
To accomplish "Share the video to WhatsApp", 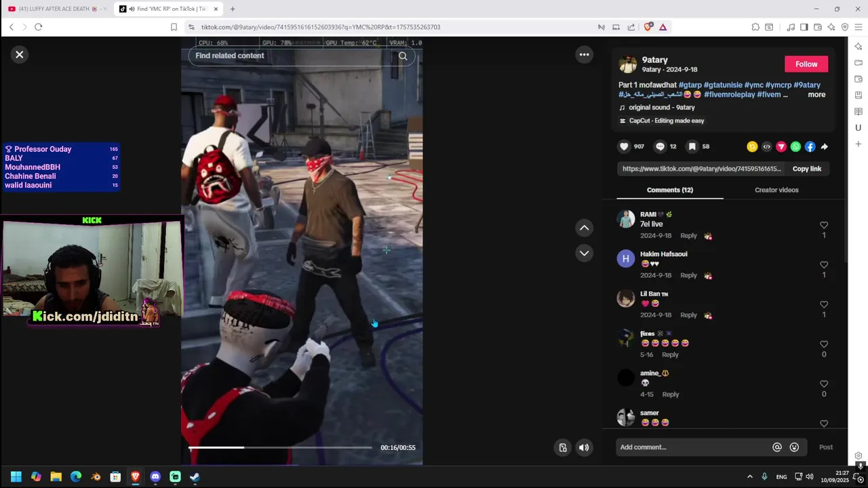I will point(795,146).
